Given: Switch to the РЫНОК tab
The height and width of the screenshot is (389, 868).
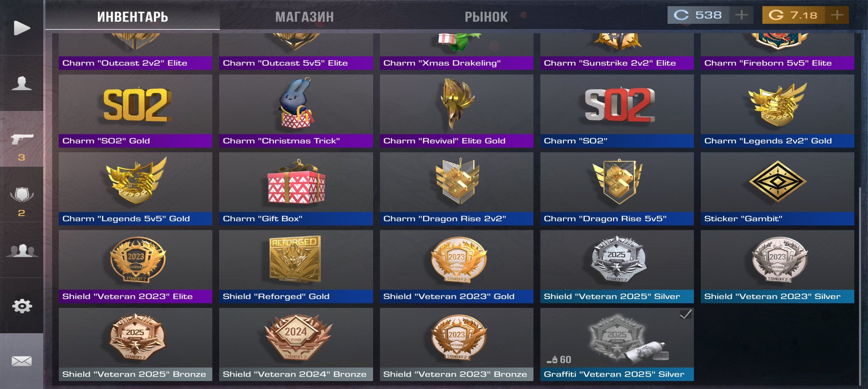Looking at the screenshot, I should (x=486, y=17).
